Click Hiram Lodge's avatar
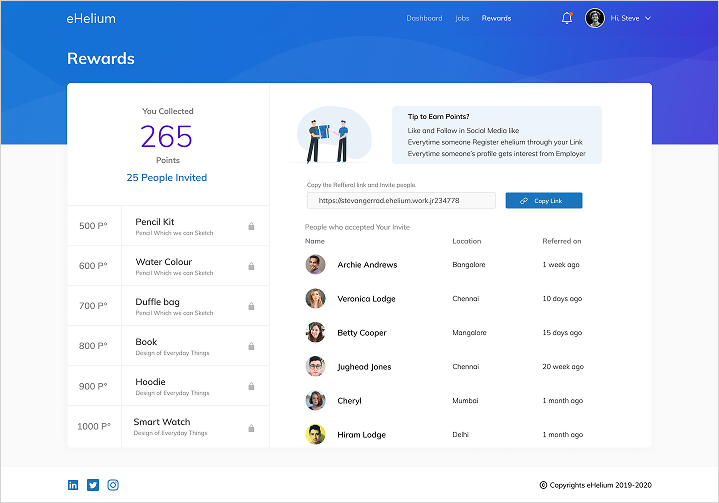 (x=315, y=434)
